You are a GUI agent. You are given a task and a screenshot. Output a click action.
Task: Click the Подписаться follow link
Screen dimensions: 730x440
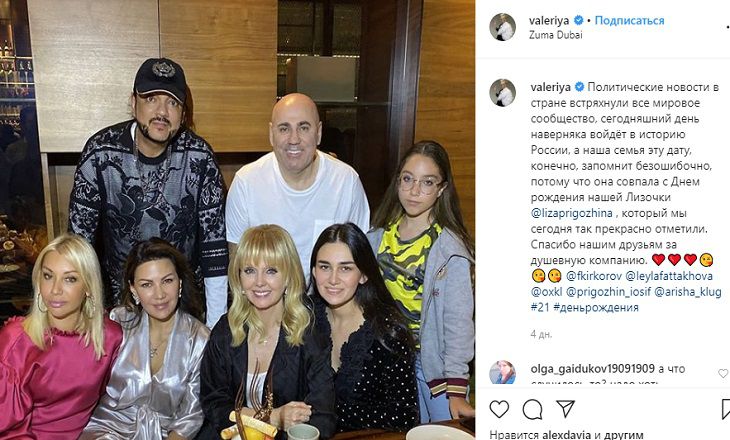(x=629, y=20)
